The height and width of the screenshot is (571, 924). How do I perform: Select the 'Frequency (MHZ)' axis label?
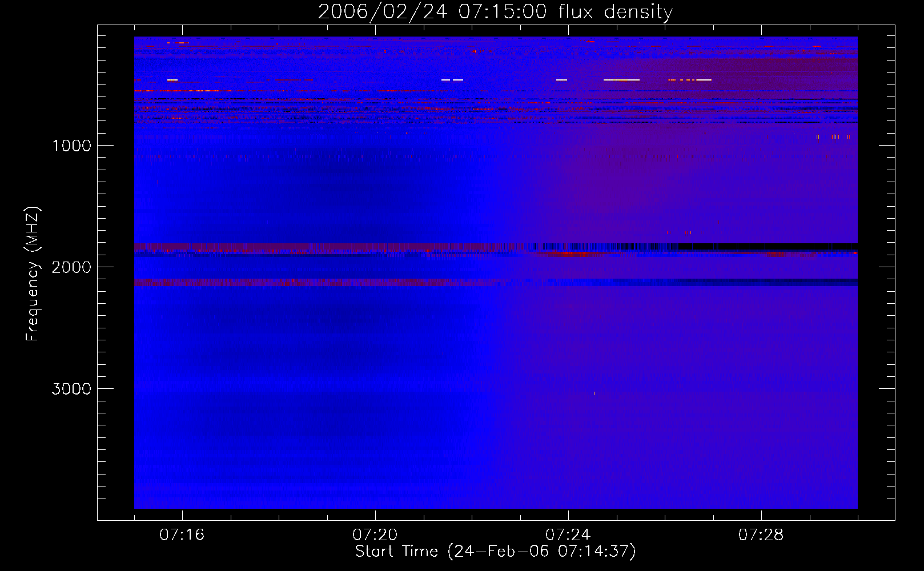coord(33,274)
